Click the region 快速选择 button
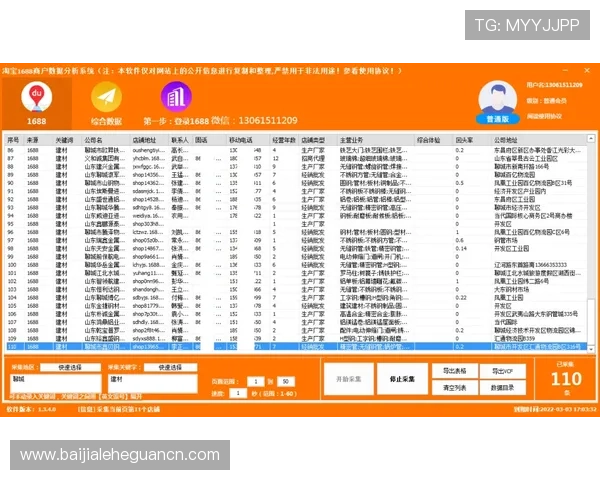The image size is (600, 480). 70,367
